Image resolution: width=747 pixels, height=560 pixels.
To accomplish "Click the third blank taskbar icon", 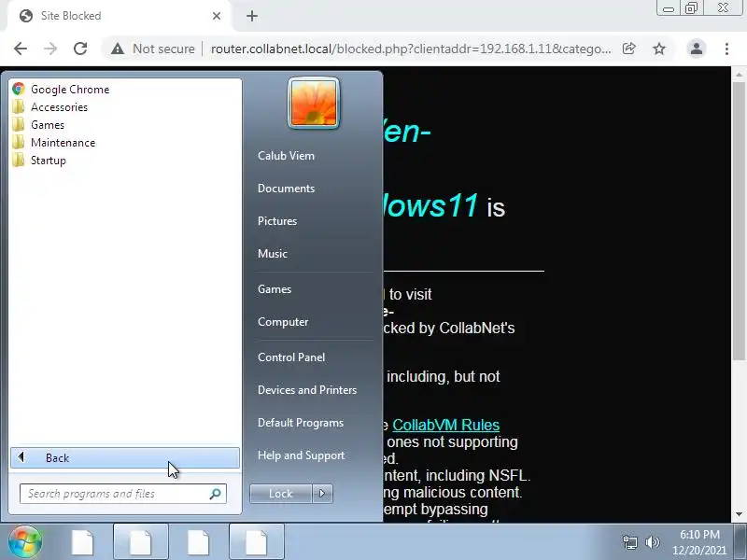I will pyautogui.click(x=198, y=542).
